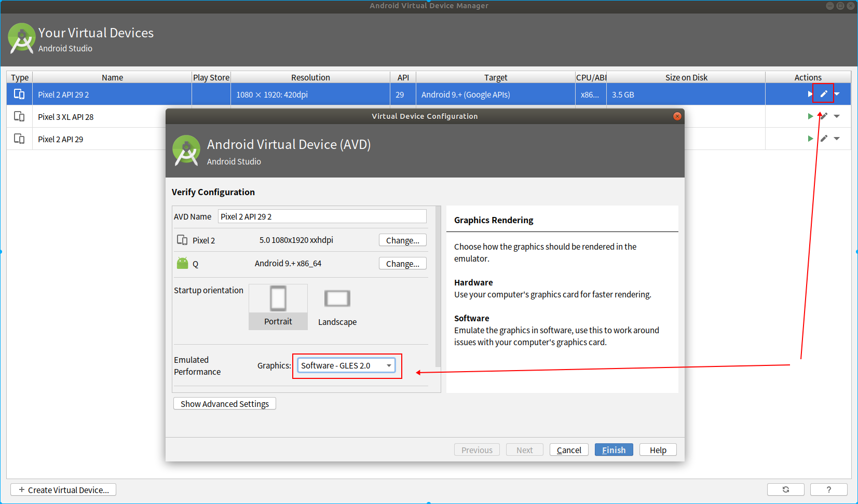Click the Finish button

[614, 449]
